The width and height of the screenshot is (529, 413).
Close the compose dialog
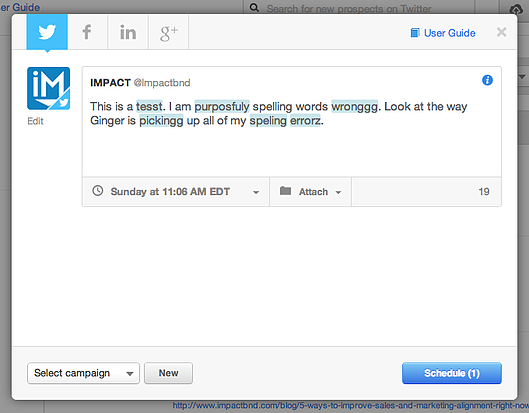(x=502, y=32)
